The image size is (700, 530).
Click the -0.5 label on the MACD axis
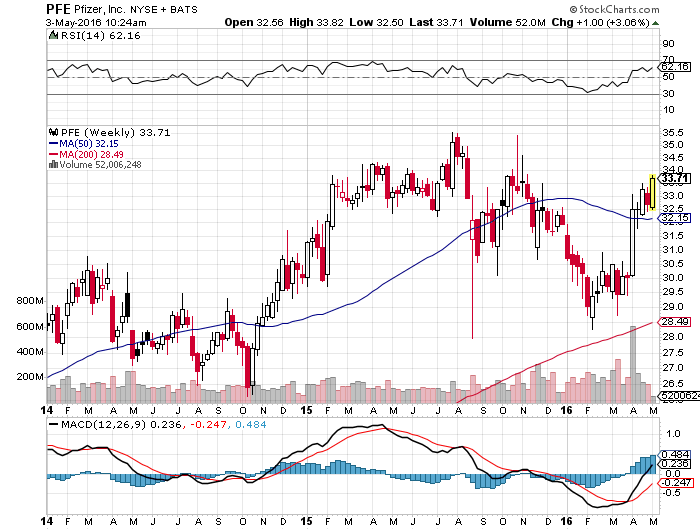[x=671, y=492]
